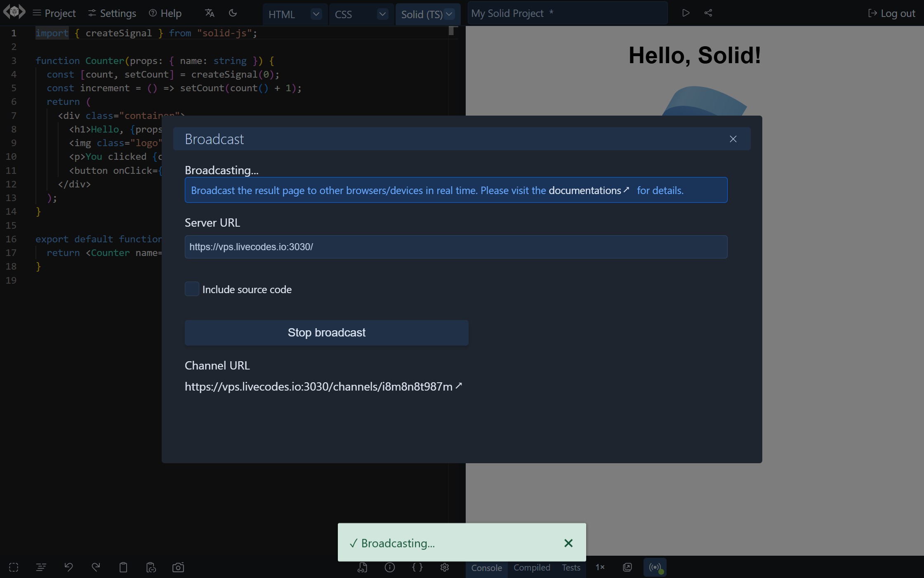Toggle broadcasting via the broadcast status icon
This screenshot has height=578, width=924.
[x=655, y=567]
